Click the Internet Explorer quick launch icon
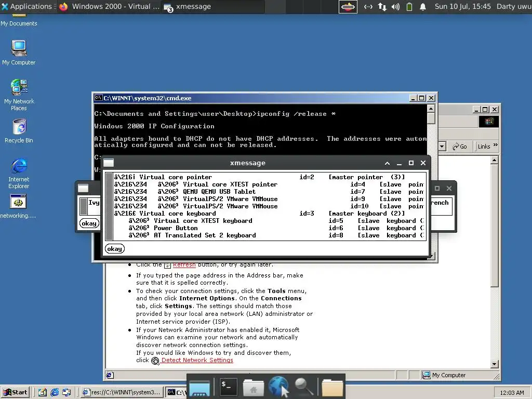 54,392
